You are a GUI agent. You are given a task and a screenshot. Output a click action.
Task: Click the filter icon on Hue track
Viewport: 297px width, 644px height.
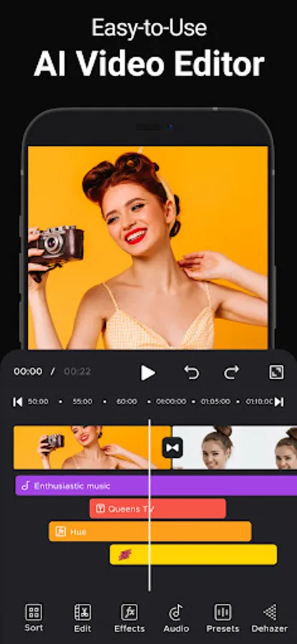pos(60,532)
